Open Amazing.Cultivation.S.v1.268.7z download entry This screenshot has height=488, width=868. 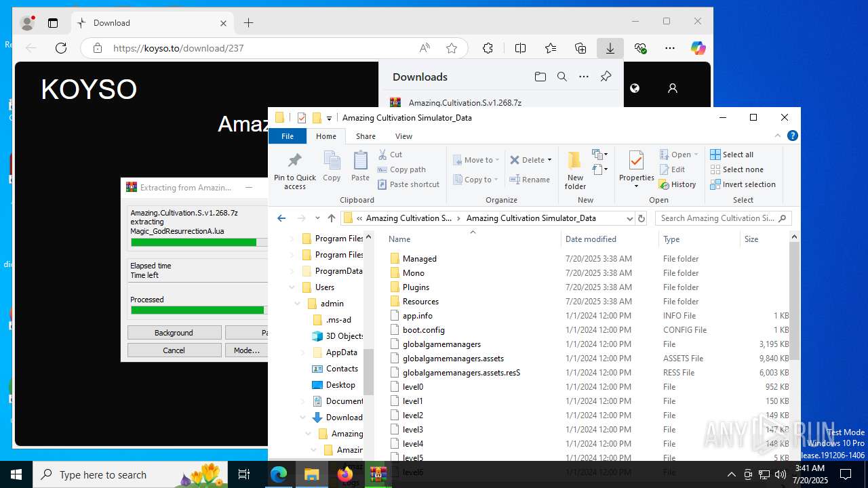465,102
